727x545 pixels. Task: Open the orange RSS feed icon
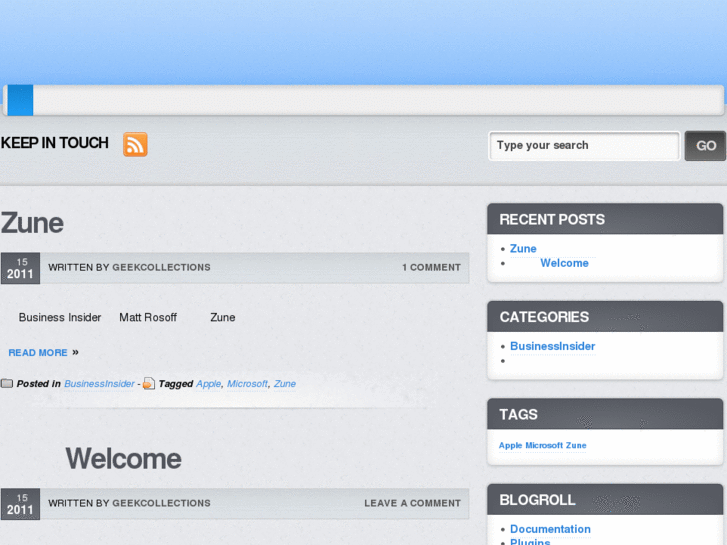click(135, 144)
